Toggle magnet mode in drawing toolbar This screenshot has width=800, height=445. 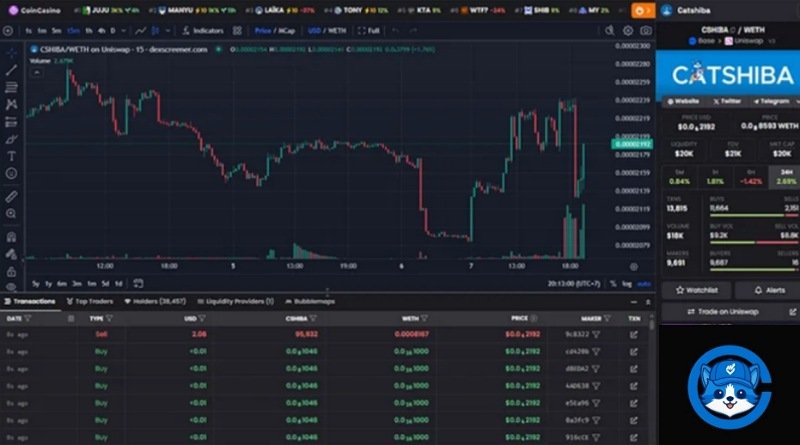point(11,237)
